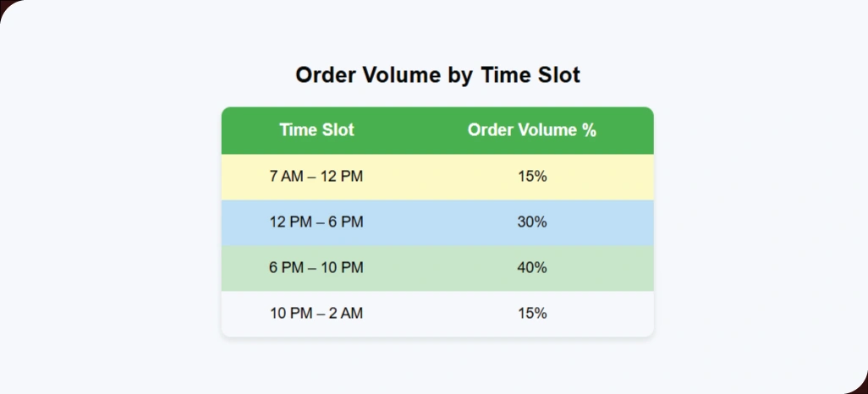This screenshot has height=394, width=868.
Task: Click the word "Slot" in the page title
Action: [x=558, y=75]
